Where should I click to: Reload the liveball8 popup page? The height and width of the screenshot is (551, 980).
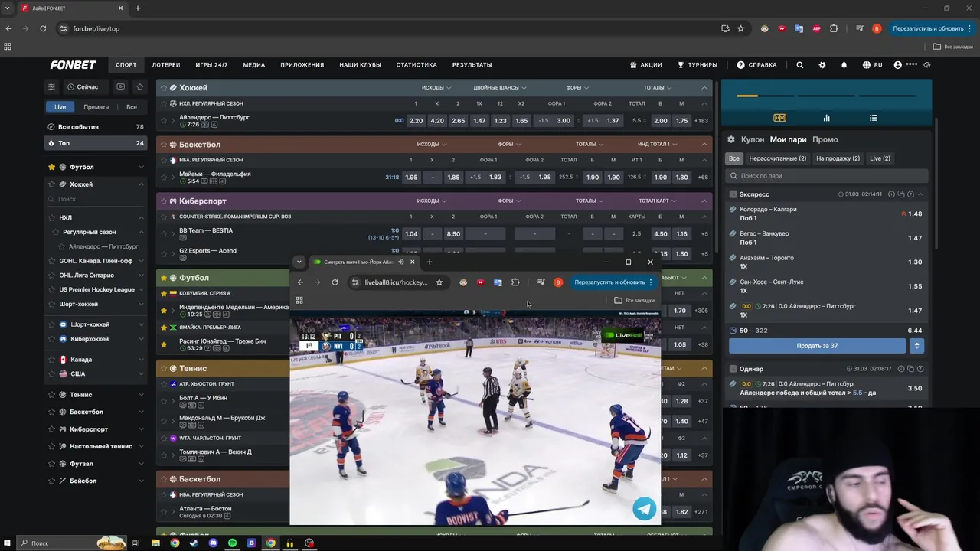(335, 282)
